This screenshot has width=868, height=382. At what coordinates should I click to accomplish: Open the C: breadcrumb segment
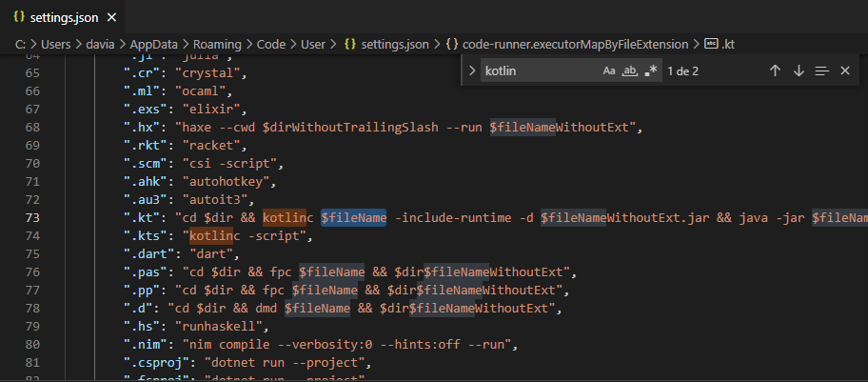[x=21, y=45]
